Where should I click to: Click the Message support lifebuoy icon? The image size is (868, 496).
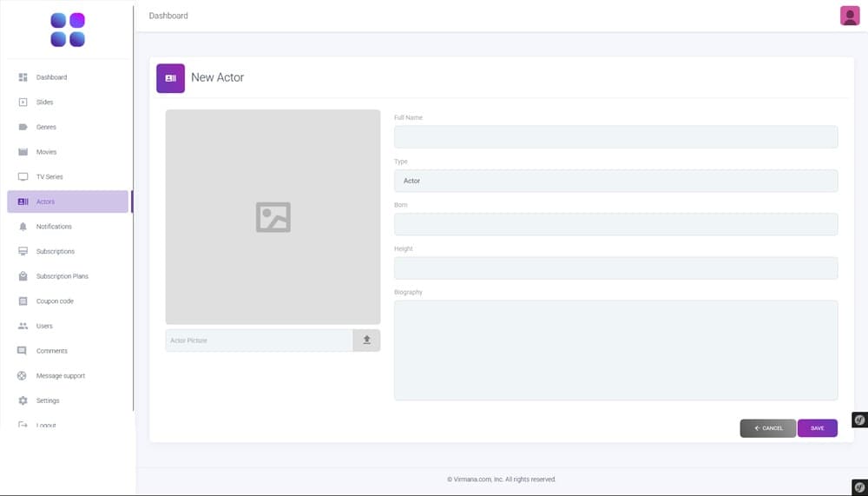[x=23, y=376]
